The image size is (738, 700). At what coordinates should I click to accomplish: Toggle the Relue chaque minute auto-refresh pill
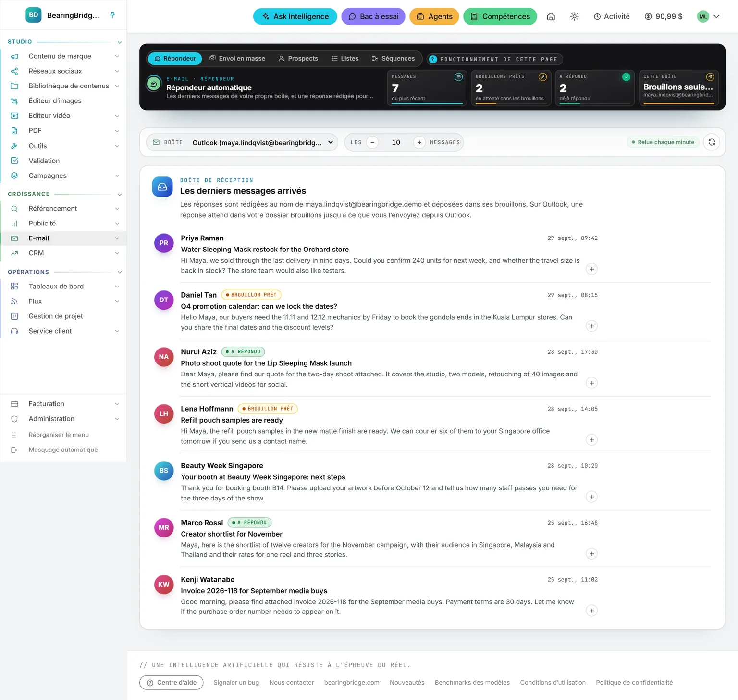point(663,142)
